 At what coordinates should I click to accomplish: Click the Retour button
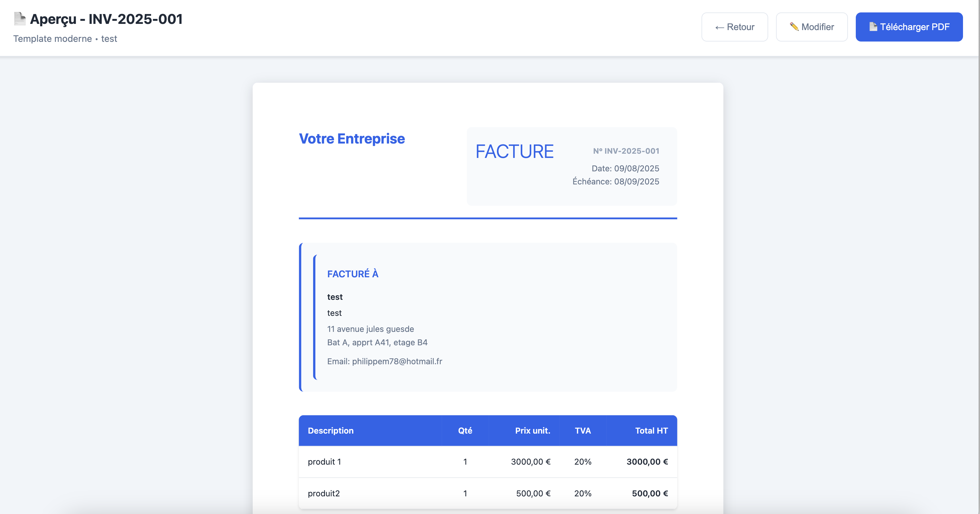[735, 27]
